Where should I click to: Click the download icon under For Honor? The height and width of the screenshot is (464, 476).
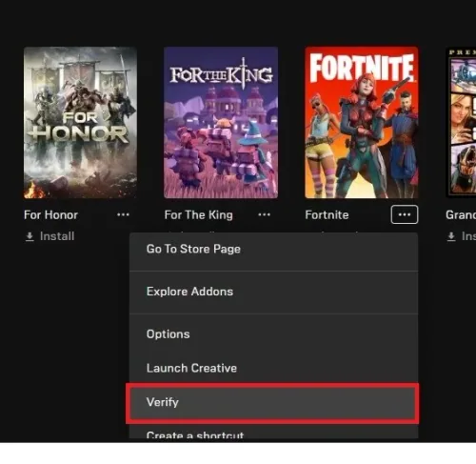[30, 236]
